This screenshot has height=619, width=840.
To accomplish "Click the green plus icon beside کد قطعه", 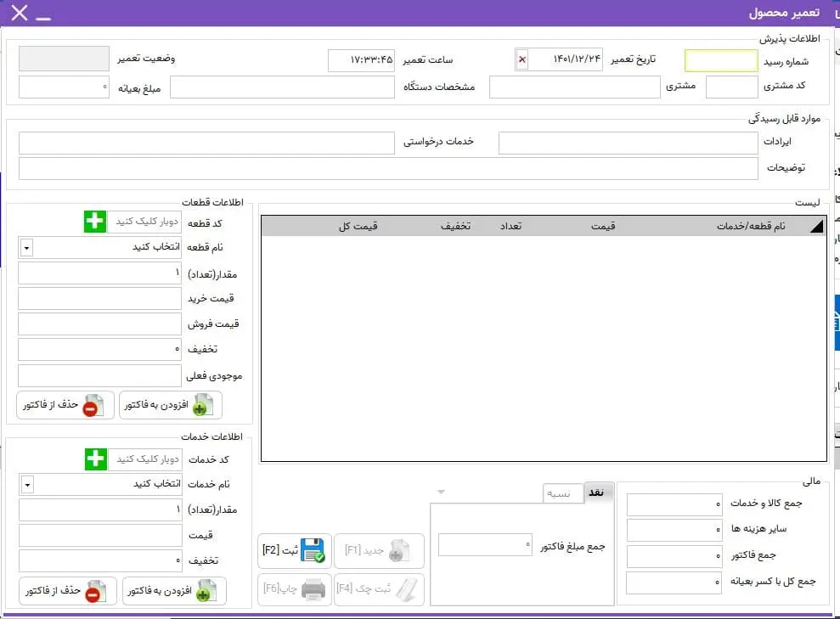I will (95, 221).
